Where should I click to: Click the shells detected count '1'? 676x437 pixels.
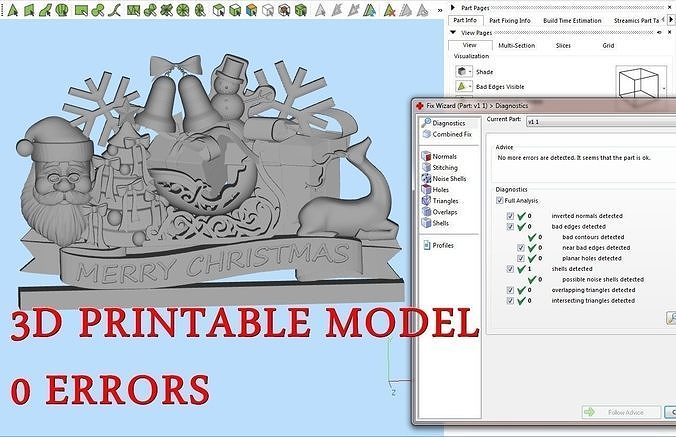click(529, 269)
